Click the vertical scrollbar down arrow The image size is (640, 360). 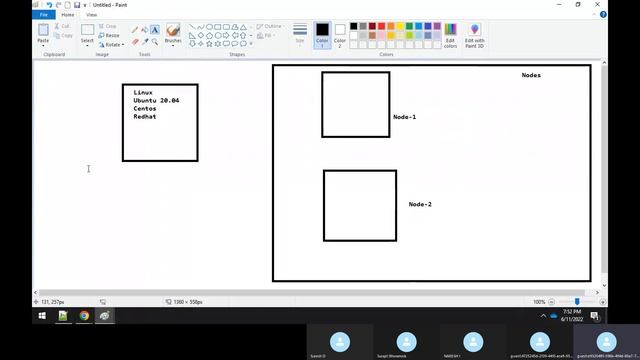[x=604, y=286]
